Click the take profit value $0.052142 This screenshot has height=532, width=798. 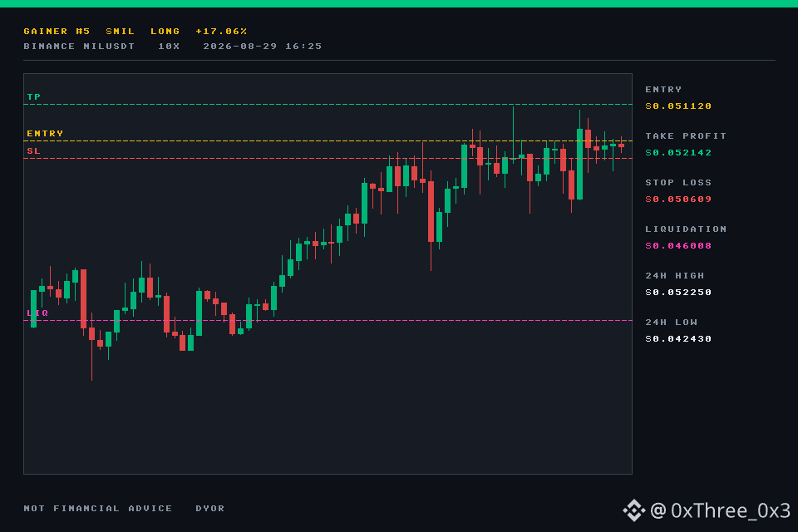678,153
